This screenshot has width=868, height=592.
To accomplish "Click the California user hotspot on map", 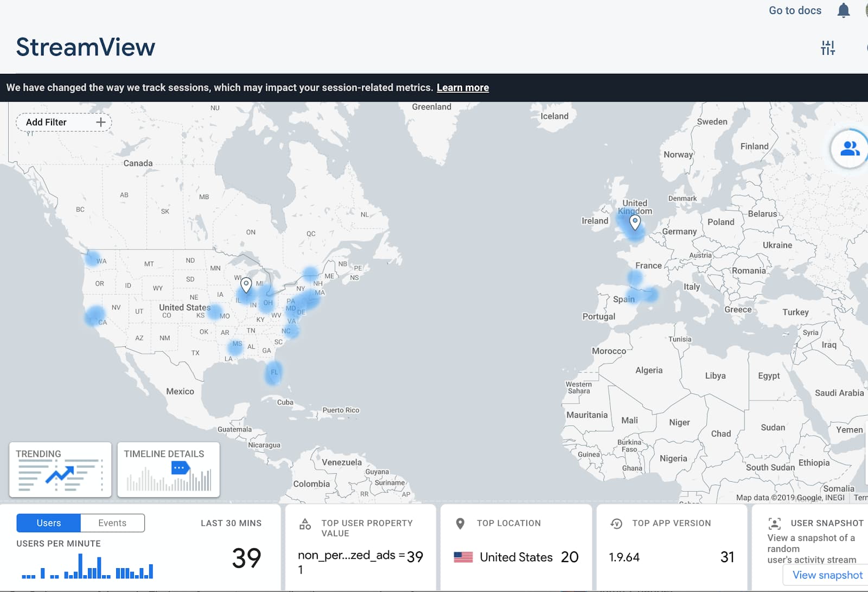I will point(95,316).
